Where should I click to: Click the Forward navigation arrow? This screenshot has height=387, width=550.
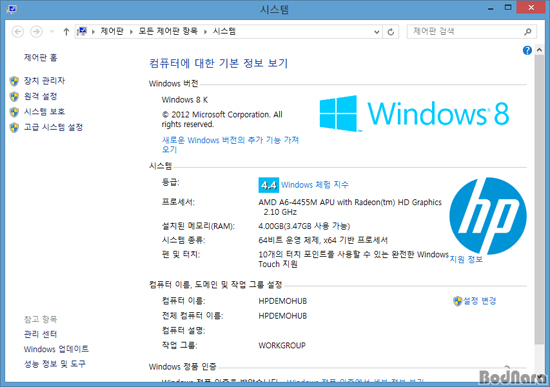[36, 32]
